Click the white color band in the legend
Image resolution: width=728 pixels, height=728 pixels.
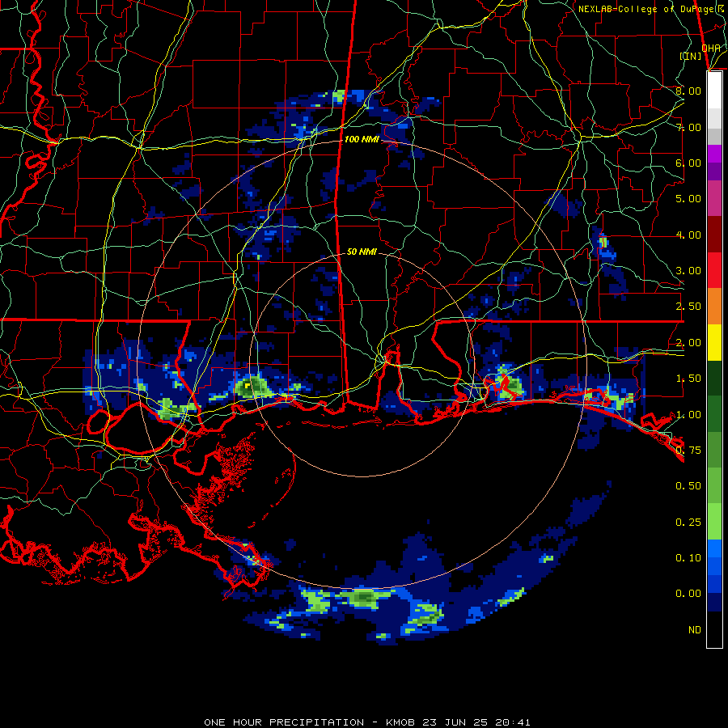coord(714,91)
